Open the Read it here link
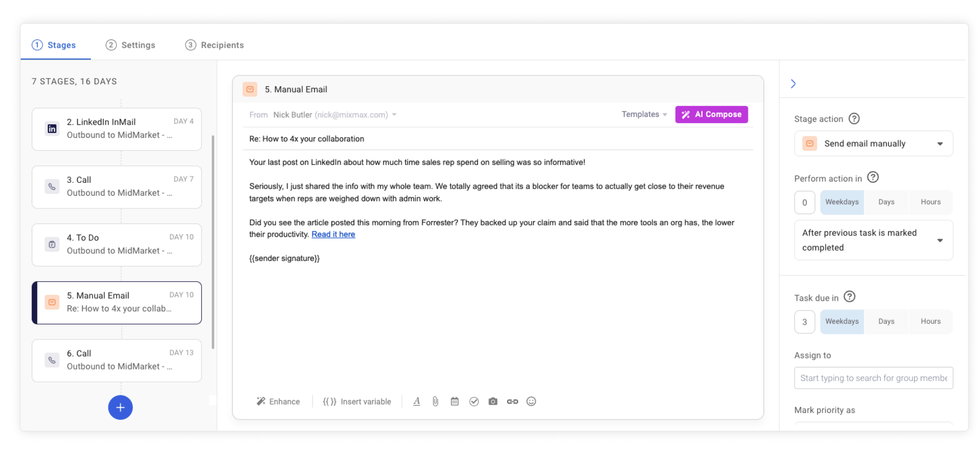Screen dimensions: 980x453 pos(333,234)
